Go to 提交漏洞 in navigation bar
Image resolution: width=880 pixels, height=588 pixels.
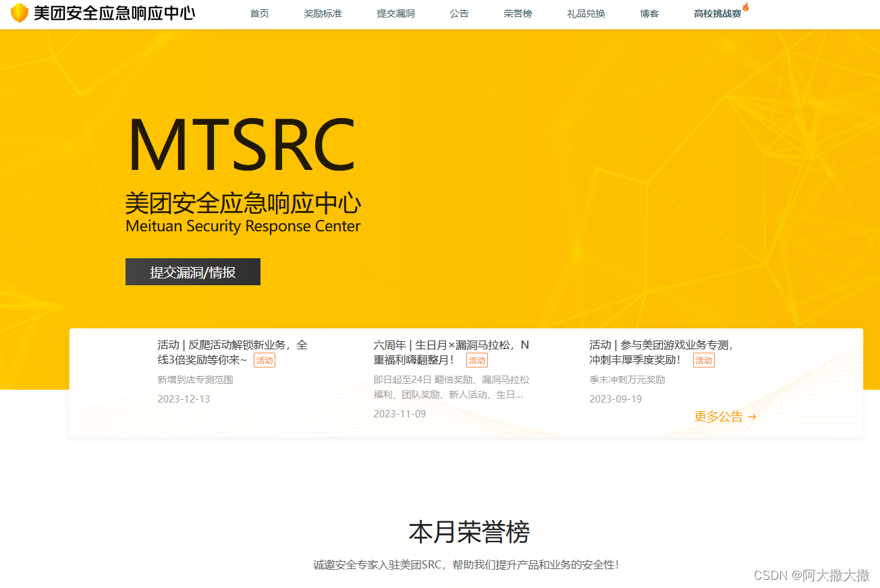395,13
